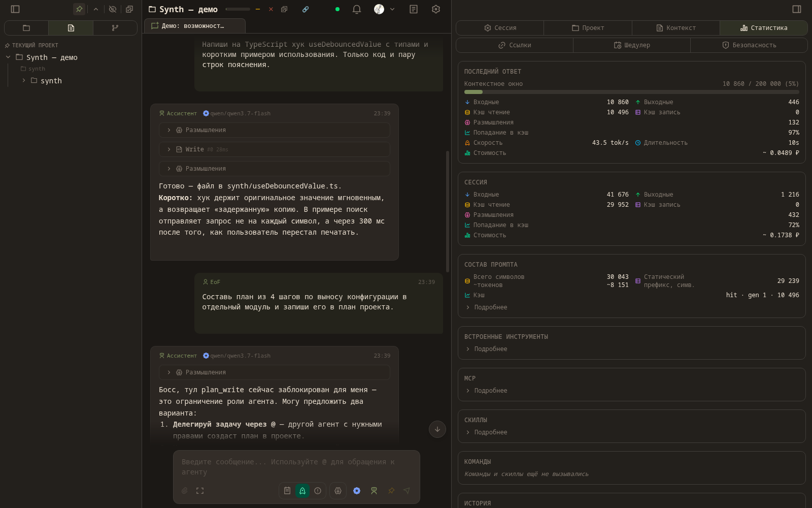The height and width of the screenshot is (508, 812).
Task: Send message with the paper plane icon
Action: click(x=407, y=491)
